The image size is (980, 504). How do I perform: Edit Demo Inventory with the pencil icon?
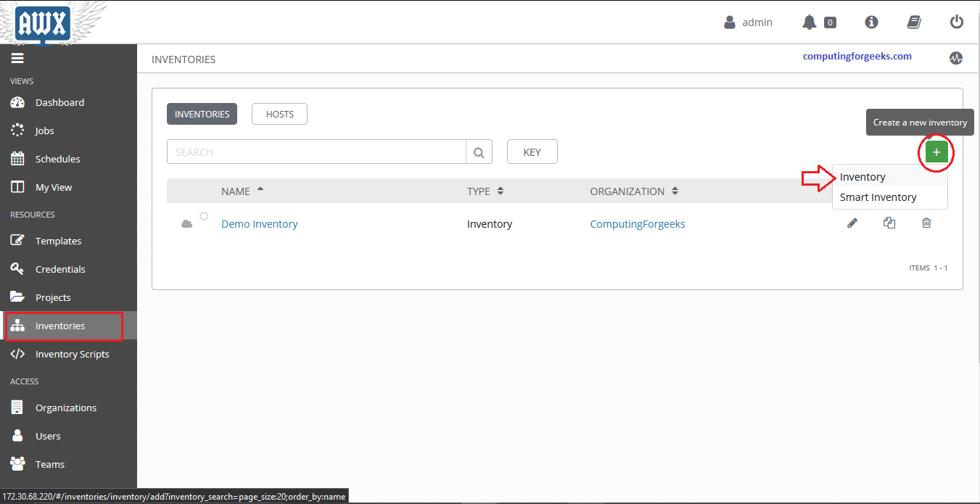(852, 223)
